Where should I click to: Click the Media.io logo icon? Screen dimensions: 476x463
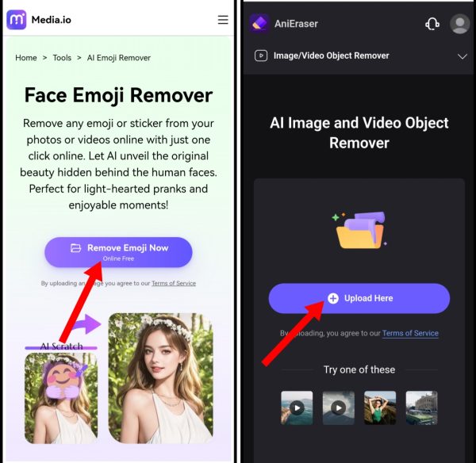[x=17, y=20]
